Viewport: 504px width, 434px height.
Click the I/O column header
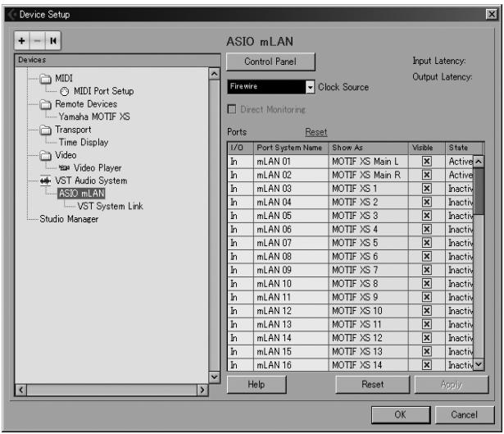[x=240, y=148]
